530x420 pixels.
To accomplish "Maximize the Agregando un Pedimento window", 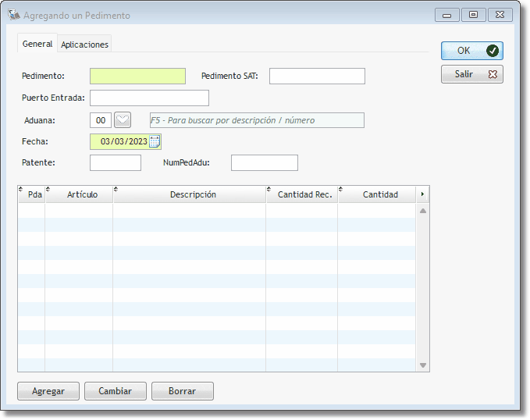I will click(x=473, y=15).
